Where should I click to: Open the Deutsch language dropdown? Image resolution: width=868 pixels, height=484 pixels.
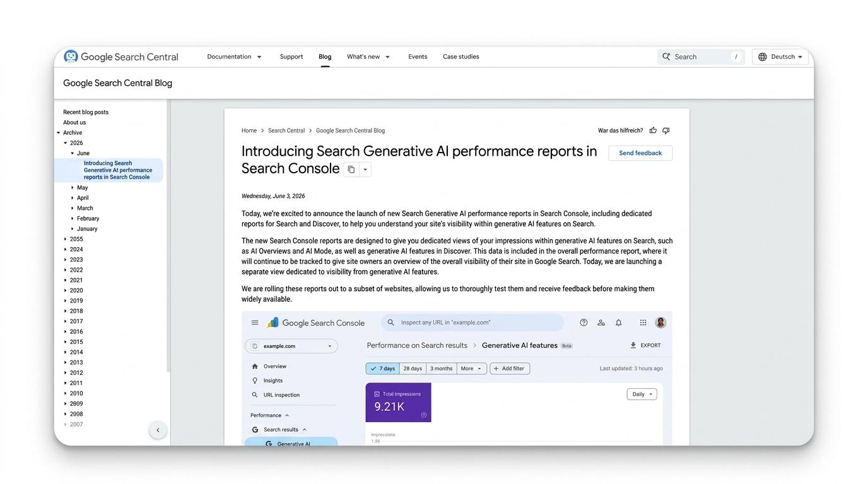coord(780,57)
